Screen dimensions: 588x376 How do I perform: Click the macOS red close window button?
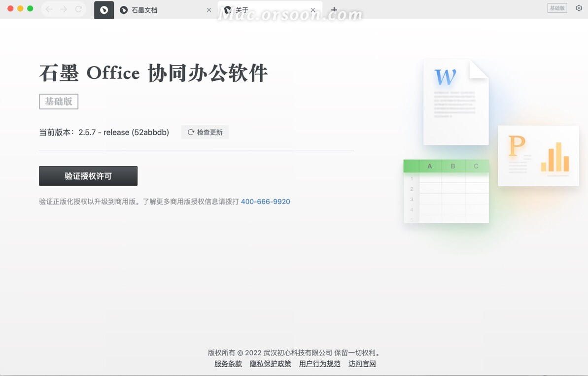click(10, 8)
